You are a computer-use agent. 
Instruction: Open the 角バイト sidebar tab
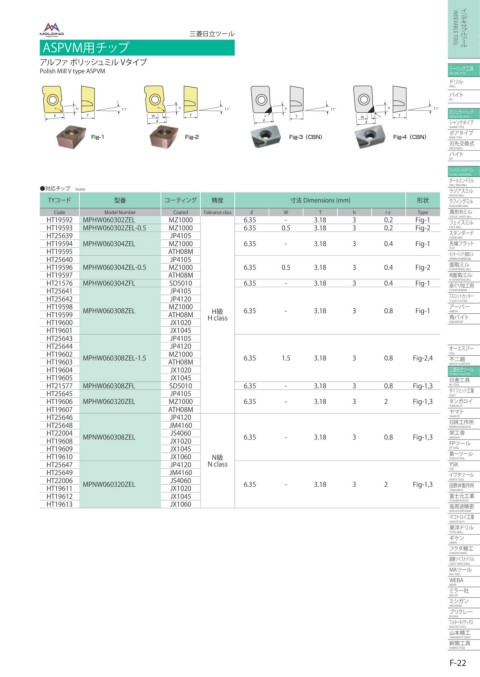click(464, 318)
